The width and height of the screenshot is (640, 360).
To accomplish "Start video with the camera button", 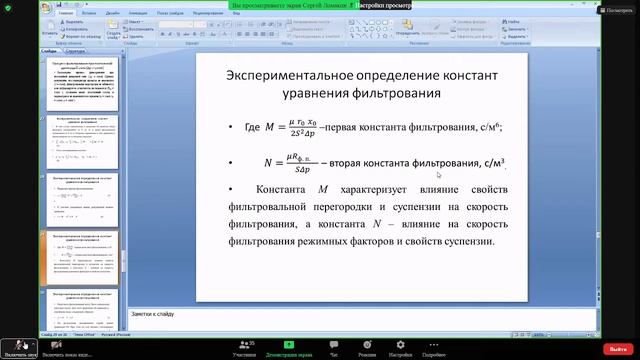I will (x=56, y=348).
